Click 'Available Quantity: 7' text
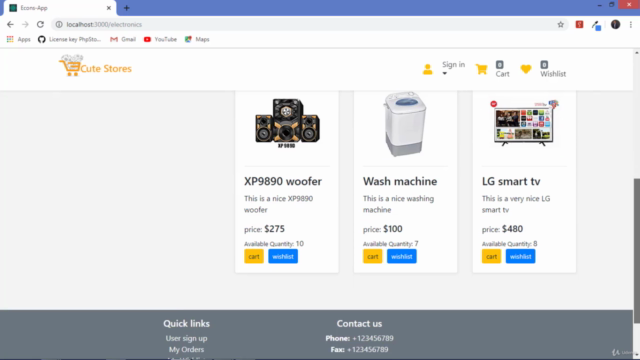 (x=391, y=244)
